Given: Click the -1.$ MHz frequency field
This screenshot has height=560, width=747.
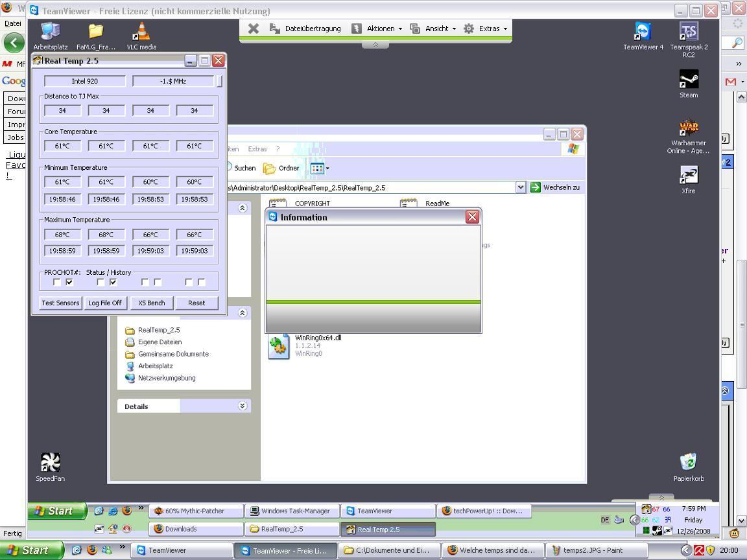Looking at the screenshot, I should [x=173, y=81].
